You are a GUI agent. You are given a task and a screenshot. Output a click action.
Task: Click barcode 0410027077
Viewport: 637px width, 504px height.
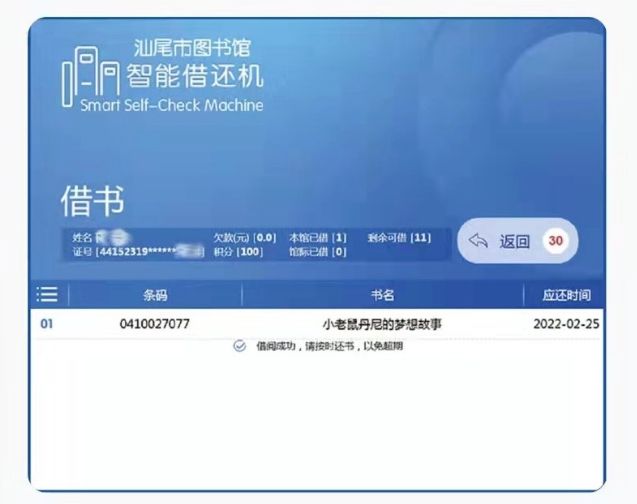pos(155,324)
